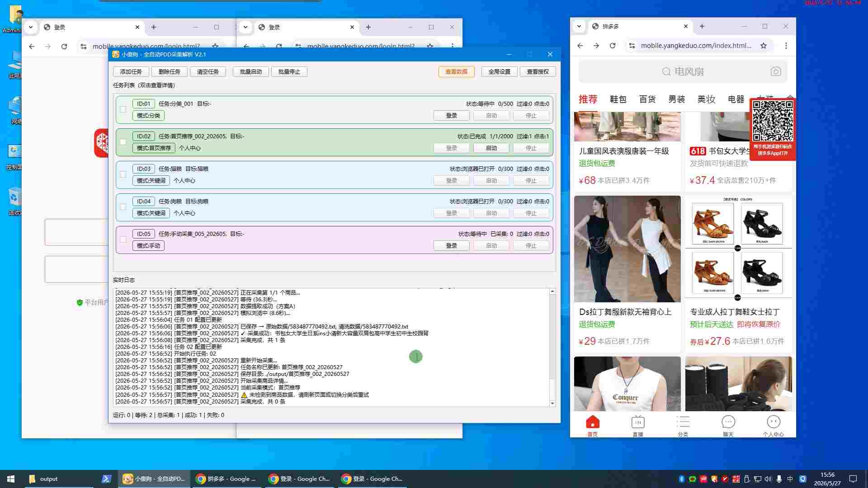Open new tab in the left 登录 Chrome window

point(154,27)
